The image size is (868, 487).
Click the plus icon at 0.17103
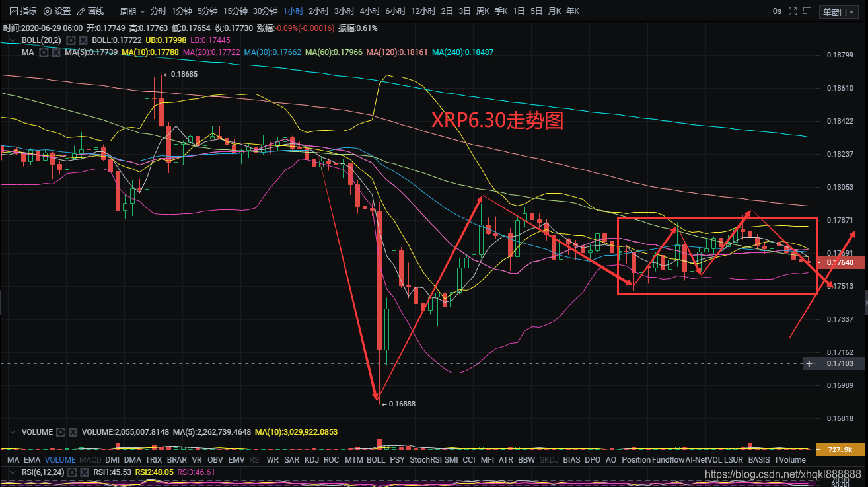pos(809,363)
